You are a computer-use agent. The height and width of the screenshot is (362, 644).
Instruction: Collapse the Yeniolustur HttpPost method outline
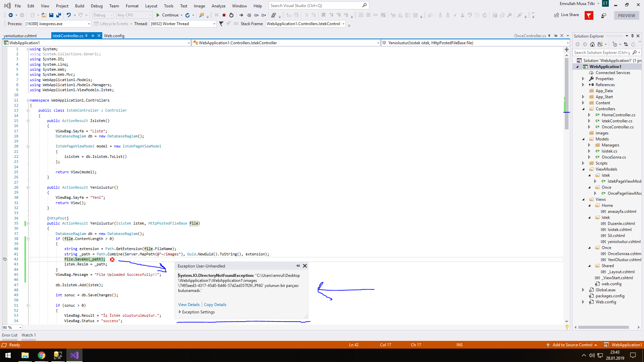coord(28,223)
